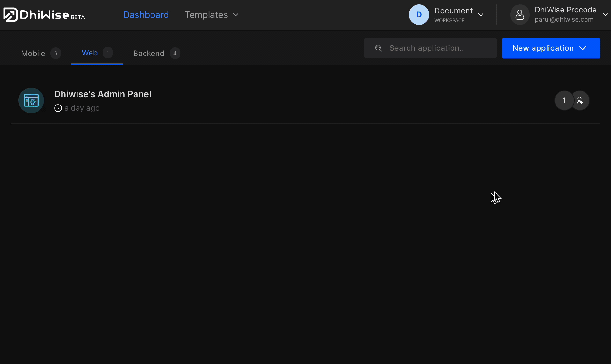
Task: Click the WORKSPACE label text
Action: pos(449,20)
